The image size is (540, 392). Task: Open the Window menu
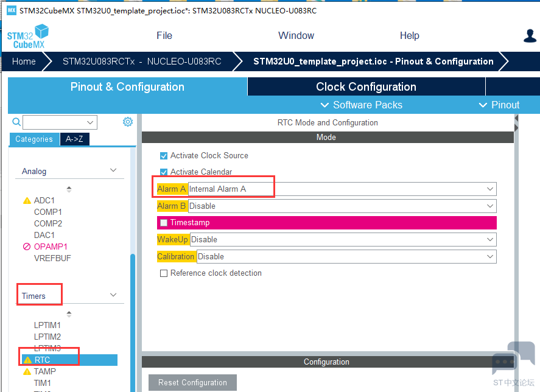(296, 35)
